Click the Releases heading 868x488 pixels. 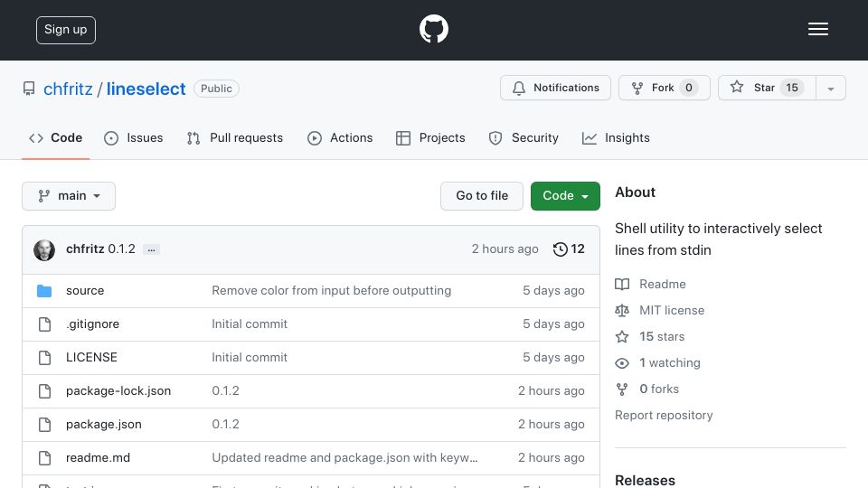645,480
